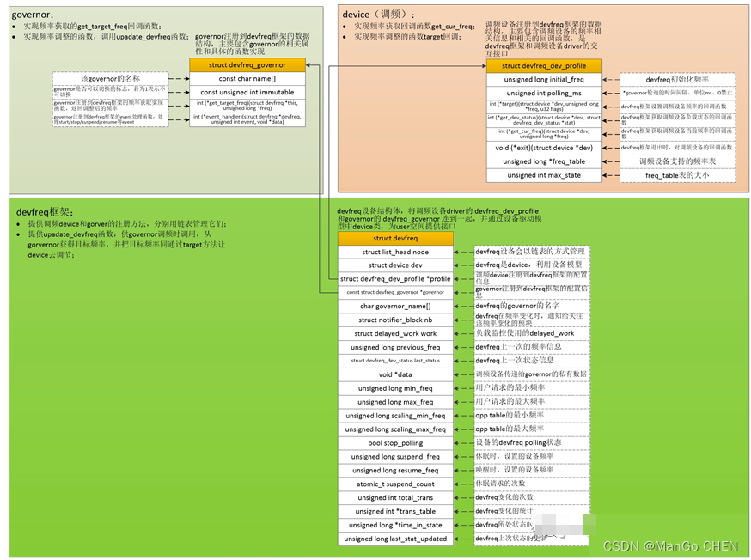Screen dimensions: 751x560
Task: Select the unsigned long last_stat_updated field
Action: [x=395, y=539]
